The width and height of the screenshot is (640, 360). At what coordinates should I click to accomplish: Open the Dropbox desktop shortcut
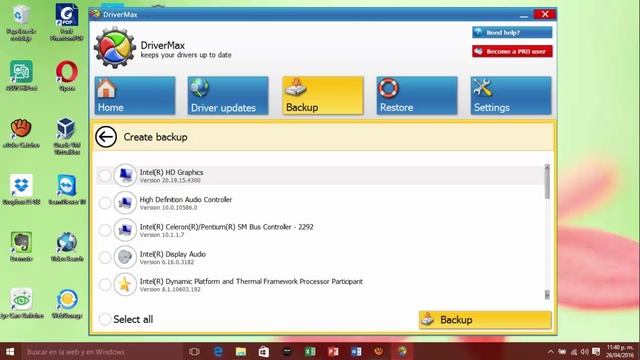(x=21, y=190)
